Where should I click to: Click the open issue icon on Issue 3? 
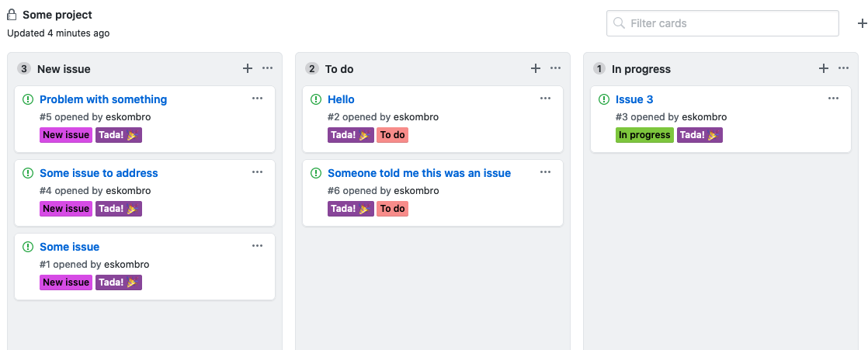tap(604, 99)
